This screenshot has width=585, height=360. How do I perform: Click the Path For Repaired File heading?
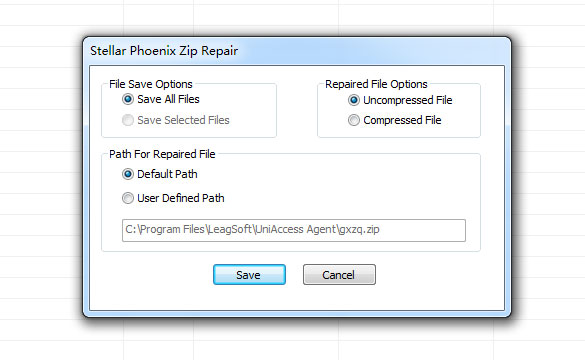162,154
